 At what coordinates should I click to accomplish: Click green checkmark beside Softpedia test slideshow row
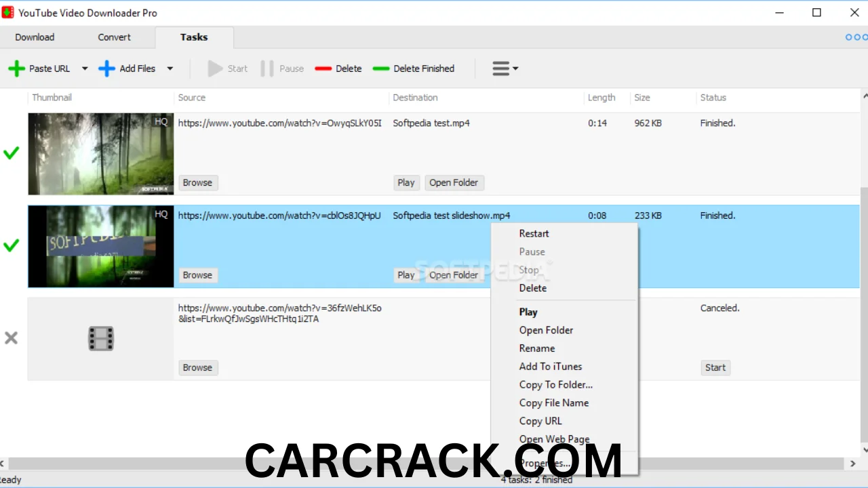tap(11, 245)
